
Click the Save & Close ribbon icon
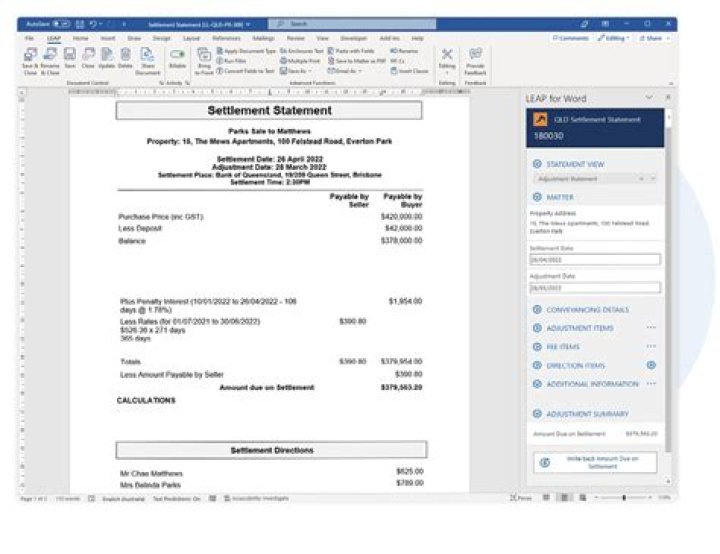[30, 60]
